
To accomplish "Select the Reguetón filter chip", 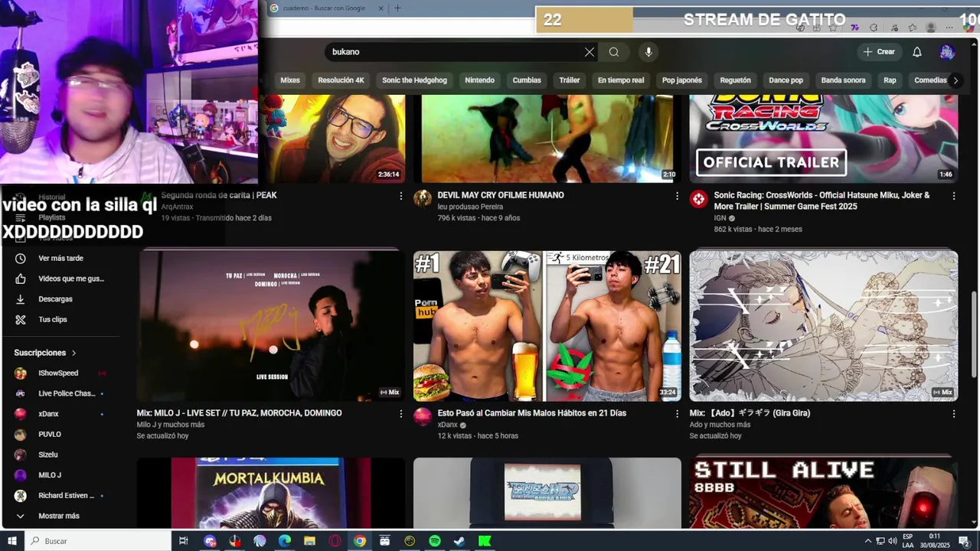I will [x=736, y=80].
